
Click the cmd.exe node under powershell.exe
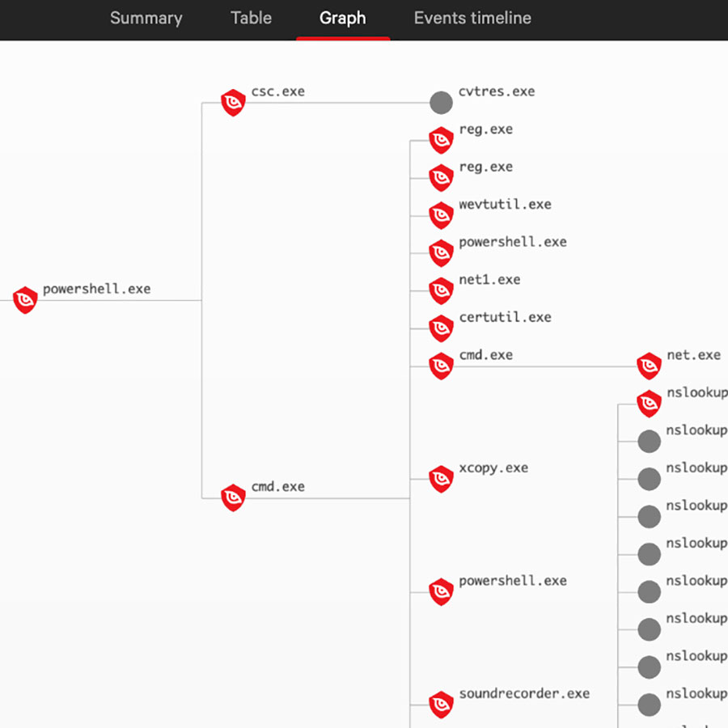pos(233,497)
